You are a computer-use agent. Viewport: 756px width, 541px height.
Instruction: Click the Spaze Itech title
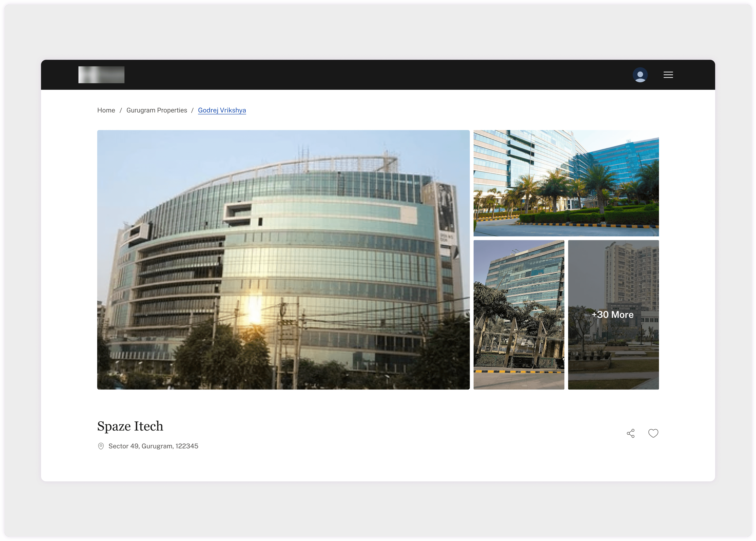click(130, 426)
